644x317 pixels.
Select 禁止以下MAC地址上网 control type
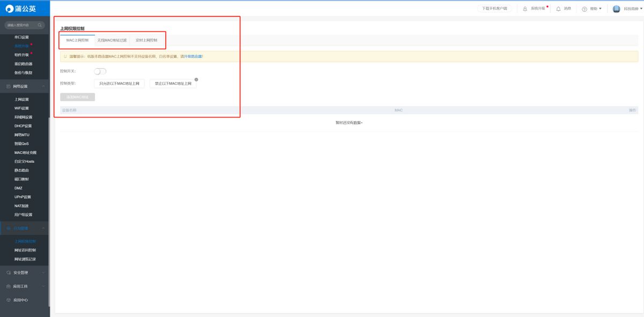[x=173, y=84]
